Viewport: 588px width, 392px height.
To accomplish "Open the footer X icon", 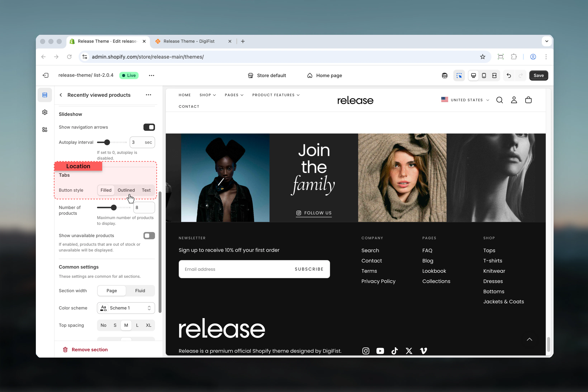I will click(409, 351).
